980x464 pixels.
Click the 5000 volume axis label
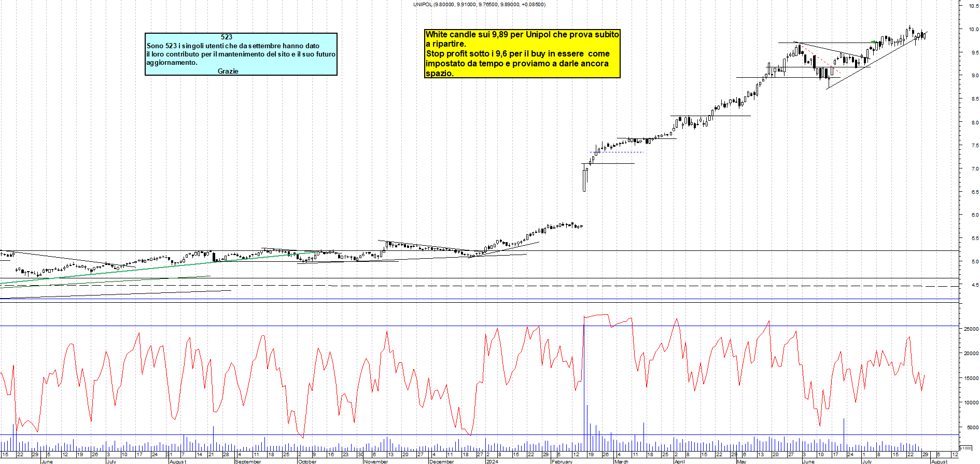pyautogui.click(x=973, y=427)
